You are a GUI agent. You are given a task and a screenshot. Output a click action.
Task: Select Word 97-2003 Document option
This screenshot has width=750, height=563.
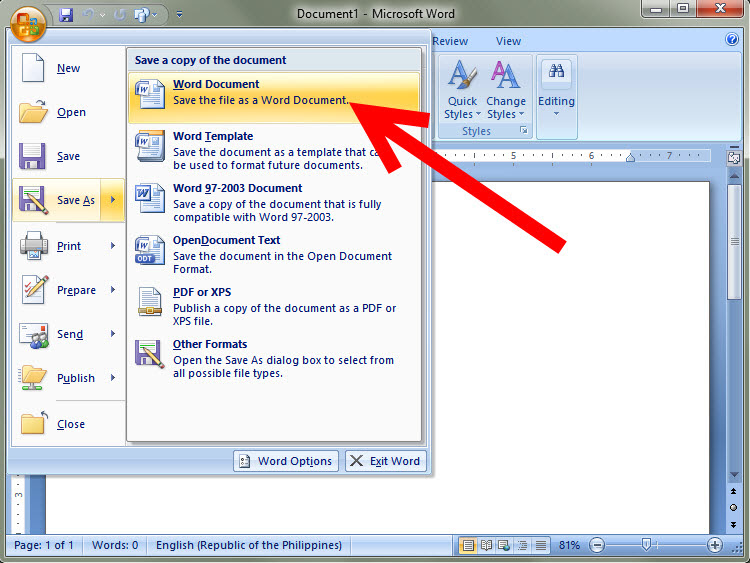tap(274, 202)
